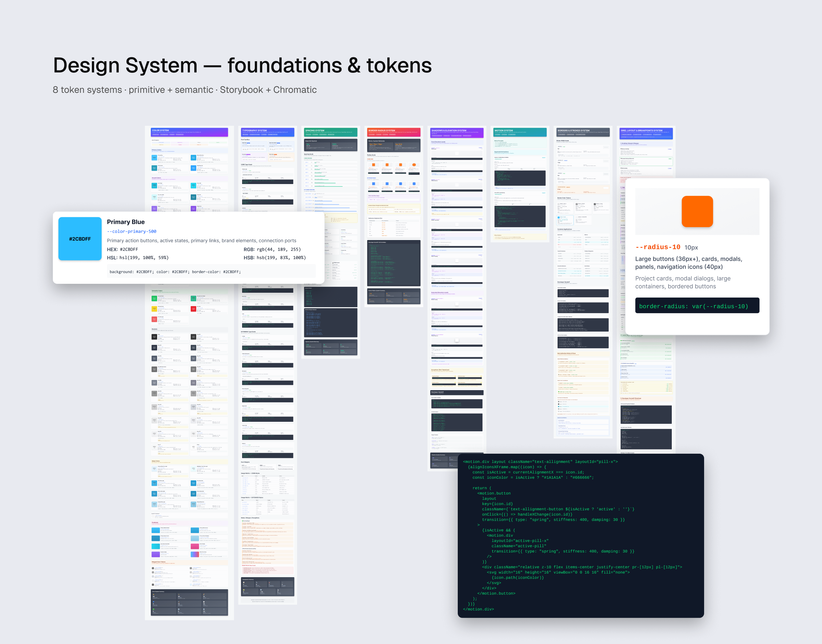
Task: Select the Design System foundations & tokens heading
Action: (242, 65)
